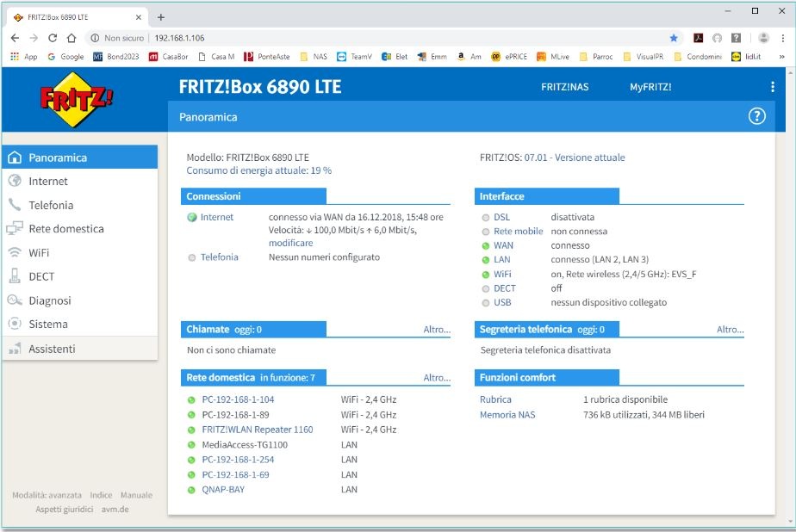Open the three-dot menu in FRITZ!Box header
796x532 pixels.
772,87
